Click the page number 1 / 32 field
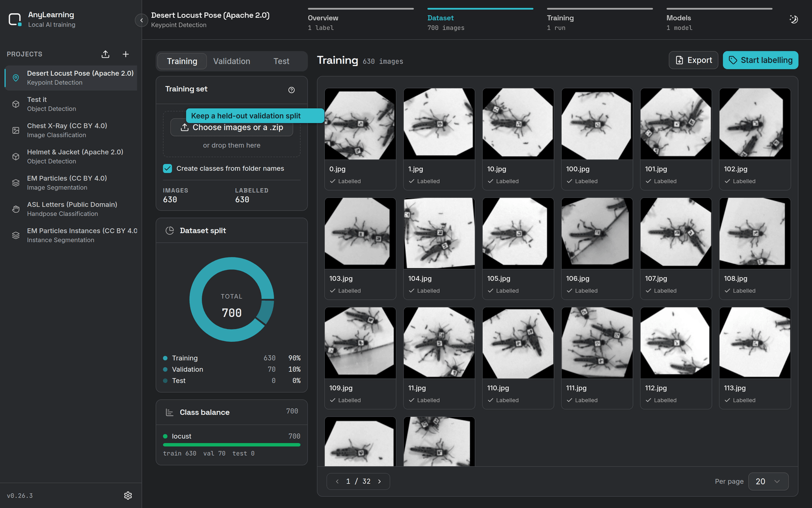 point(358,482)
